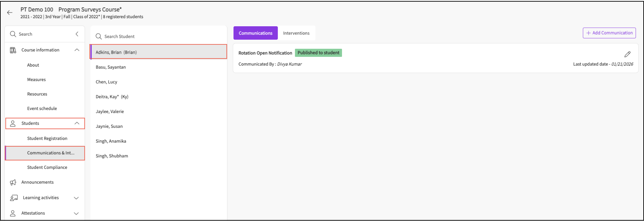Viewport: 644px width, 221px height.
Task: Click the sidebar search magnifier icon
Action: pyautogui.click(x=13, y=34)
